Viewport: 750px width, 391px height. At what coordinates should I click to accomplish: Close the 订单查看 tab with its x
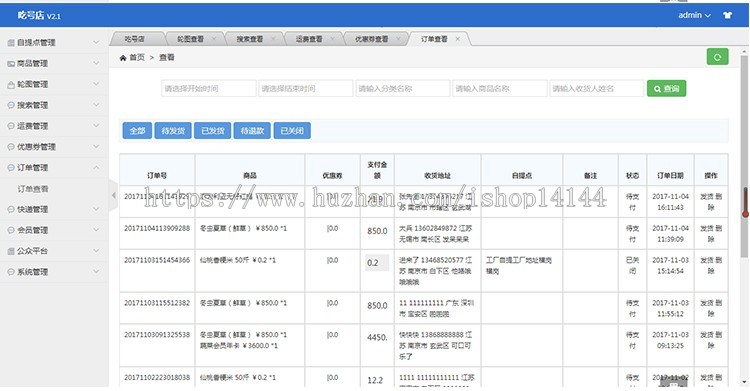[x=458, y=39]
